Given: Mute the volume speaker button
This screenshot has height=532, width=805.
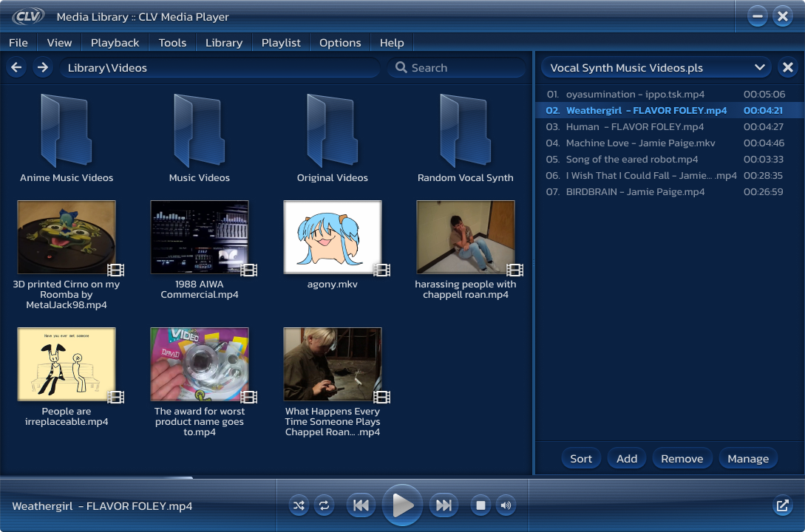Looking at the screenshot, I should coord(506,505).
